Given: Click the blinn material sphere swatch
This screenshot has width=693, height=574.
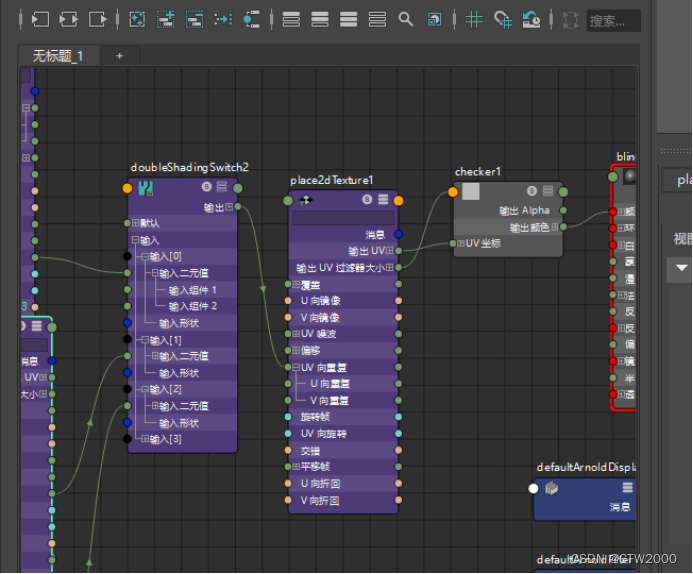Looking at the screenshot, I should point(630,176).
